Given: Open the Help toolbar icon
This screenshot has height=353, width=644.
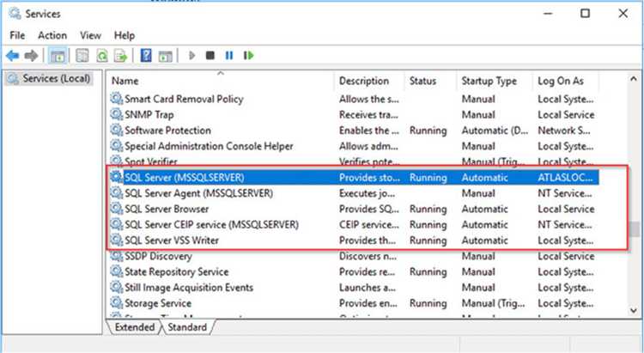Looking at the screenshot, I should [x=146, y=55].
